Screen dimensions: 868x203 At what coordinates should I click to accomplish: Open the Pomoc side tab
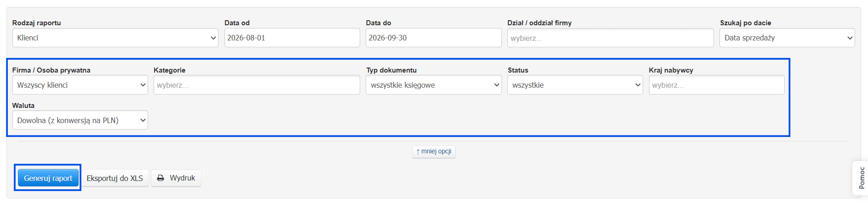(861, 178)
